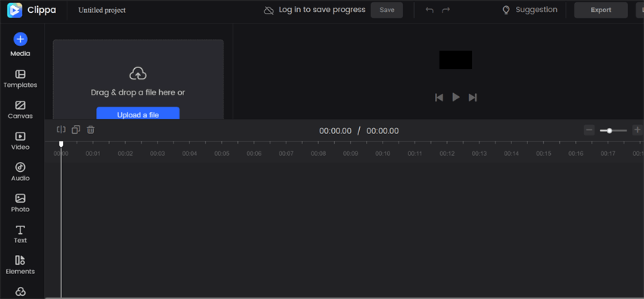
Task: Click the 00:10 mark on timeline ruler
Action: [383, 154]
